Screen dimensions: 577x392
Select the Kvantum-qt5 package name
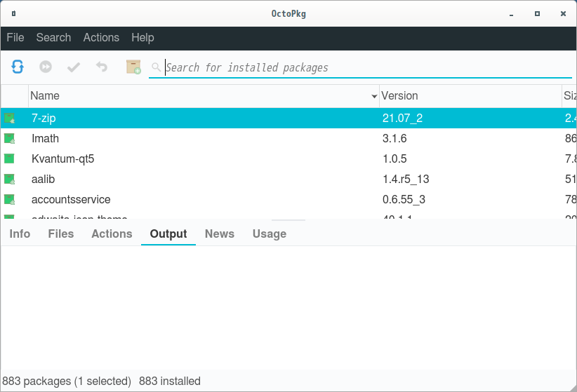tap(63, 159)
